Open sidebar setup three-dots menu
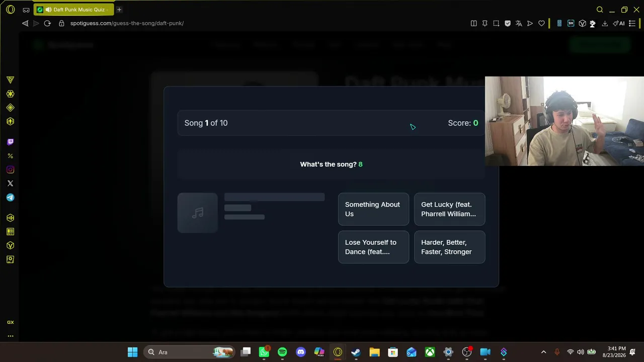The height and width of the screenshot is (362, 644). click(10, 336)
